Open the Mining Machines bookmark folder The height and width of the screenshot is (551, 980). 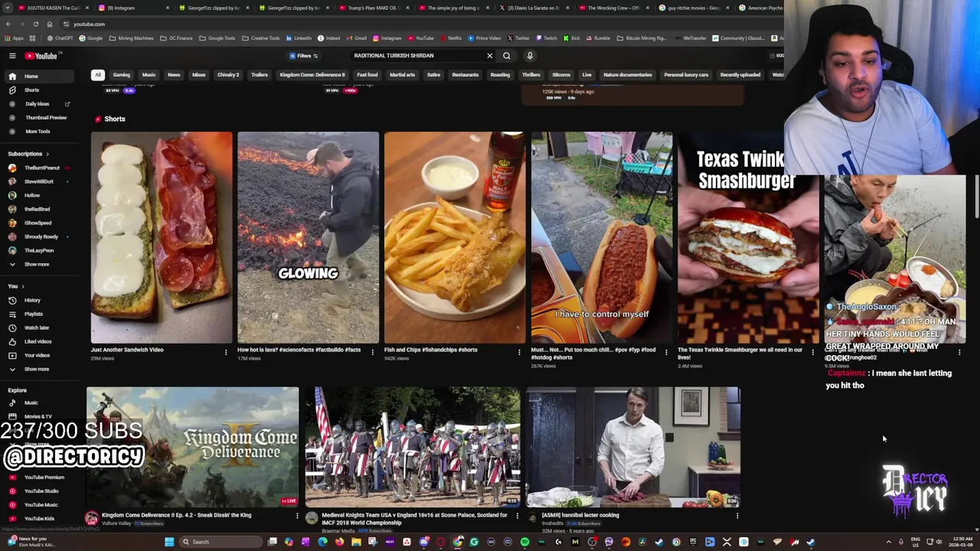(131, 38)
